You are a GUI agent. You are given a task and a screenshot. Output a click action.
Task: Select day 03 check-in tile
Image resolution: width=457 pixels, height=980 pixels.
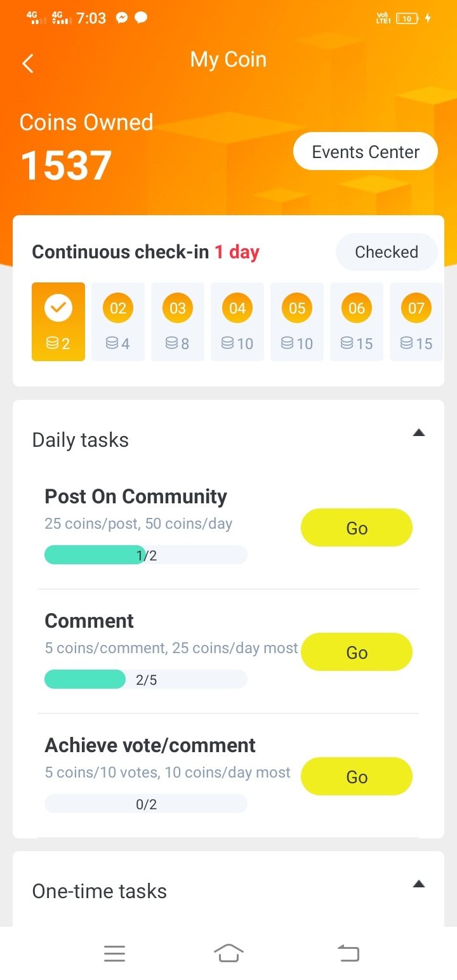[178, 322]
